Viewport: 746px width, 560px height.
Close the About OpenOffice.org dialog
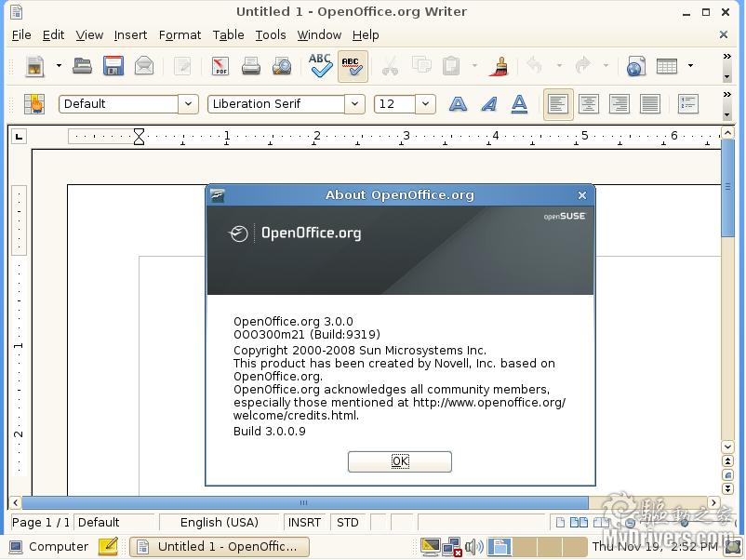(582, 195)
